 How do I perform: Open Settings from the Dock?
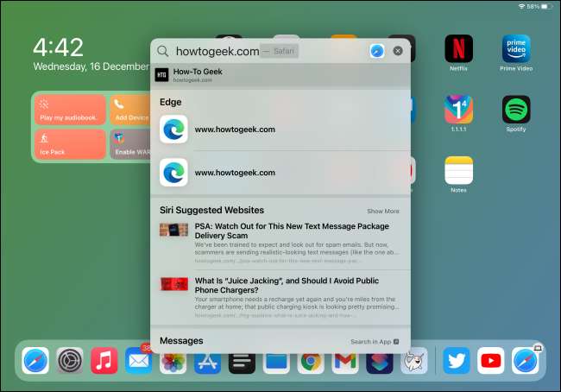69,361
